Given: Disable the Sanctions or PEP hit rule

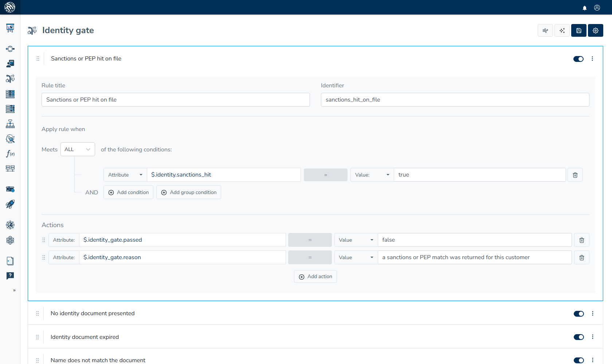Looking at the screenshot, I should pos(578,59).
